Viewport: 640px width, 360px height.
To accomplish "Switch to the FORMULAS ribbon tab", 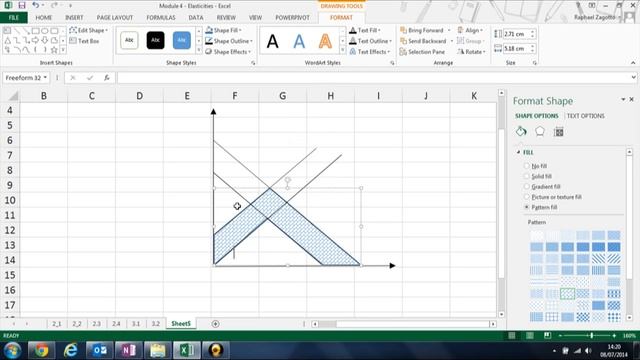I will coord(161,18).
